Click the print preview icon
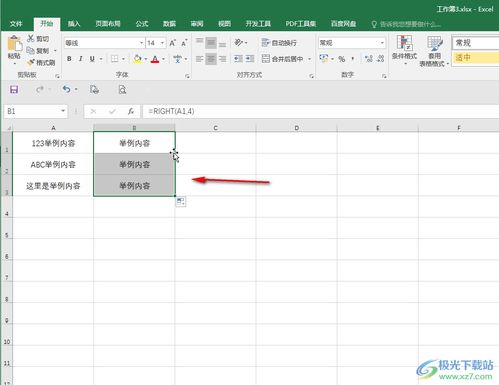 click(x=122, y=89)
